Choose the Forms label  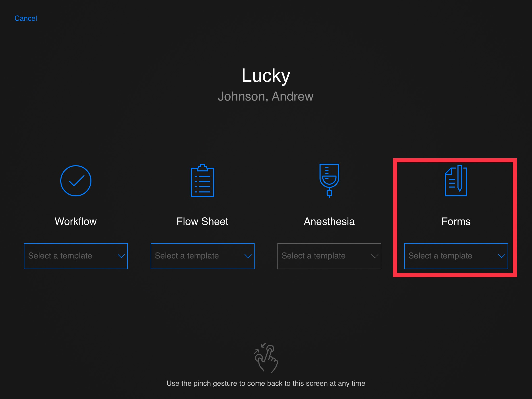tap(456, 222)
